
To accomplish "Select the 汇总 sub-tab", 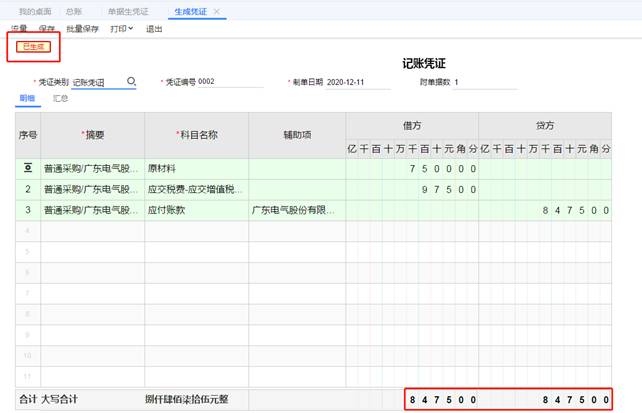I will (x=61, y=99).
